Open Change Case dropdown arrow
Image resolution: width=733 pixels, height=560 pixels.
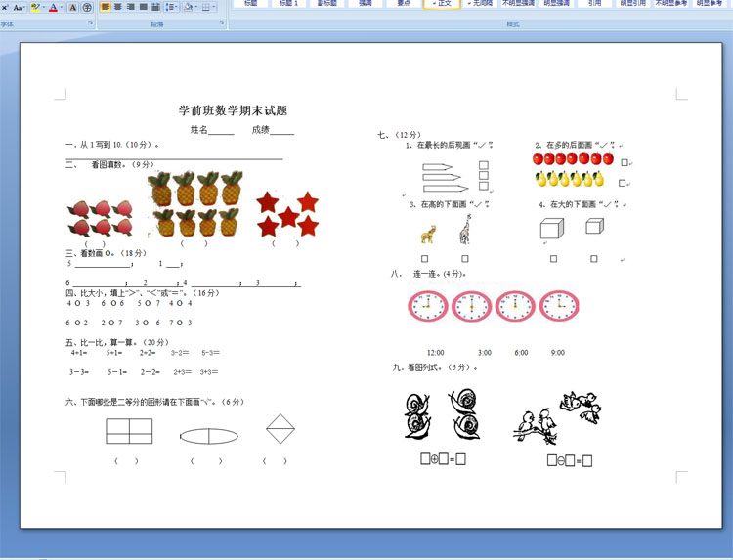(24, 8)
